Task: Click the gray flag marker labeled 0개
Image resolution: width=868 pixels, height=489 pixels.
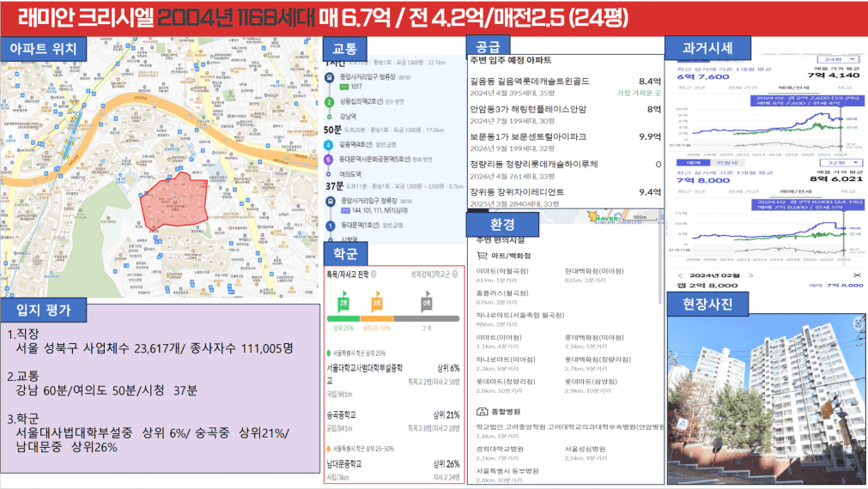Action: 426,301
